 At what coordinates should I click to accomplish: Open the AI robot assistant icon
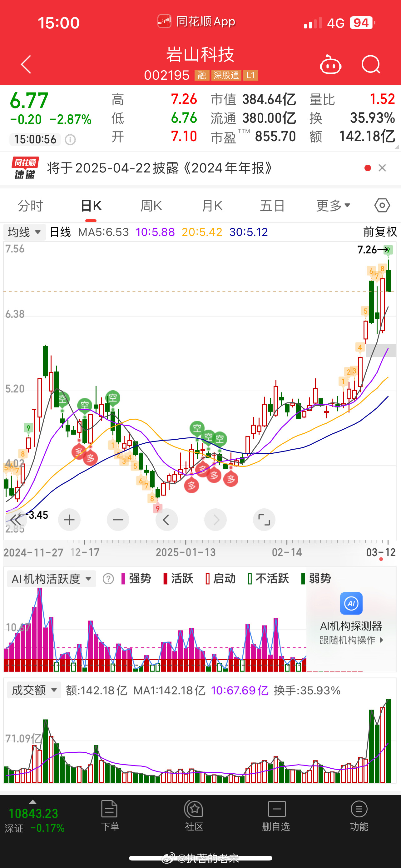pyautogui.click(x=330, y=64)
